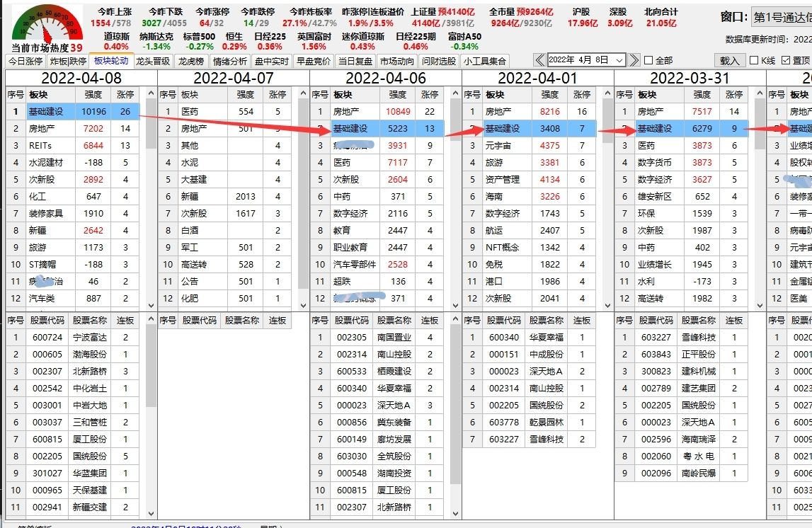Click scroll-down arrow of 2022-04-08 sector list
Viewport: 812px width, 528px height.
(151, 306)
